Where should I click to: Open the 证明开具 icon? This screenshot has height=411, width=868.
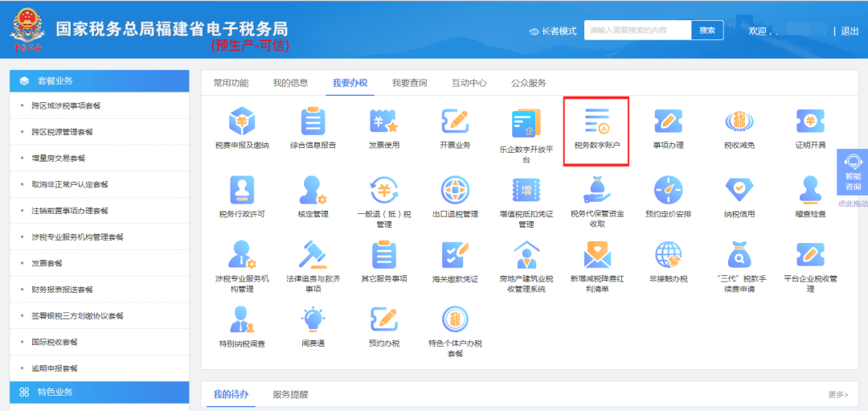tap(810, 121)
